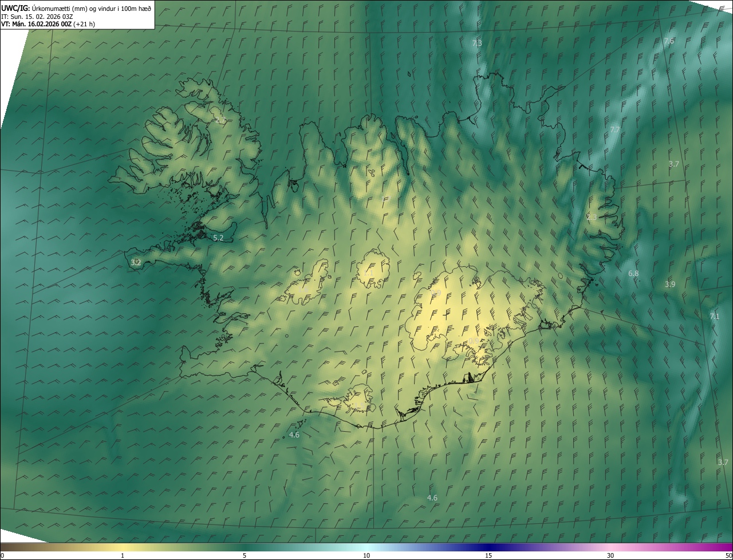Screen dimensions: 733x560
Task: Click the 1 tick on the color scale
Action: point(123,555)
